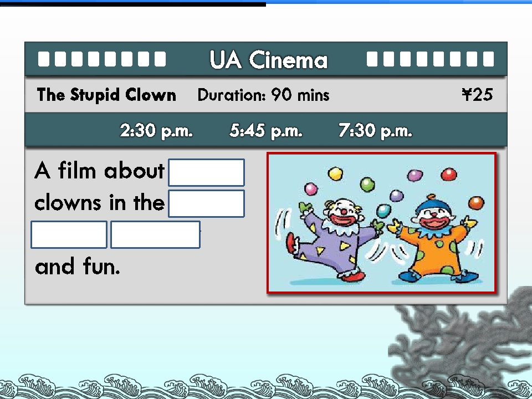Viewport: 532px width, 399px height.
Task: Click the juggling clowns picture
Action: (x=382, y=223)
